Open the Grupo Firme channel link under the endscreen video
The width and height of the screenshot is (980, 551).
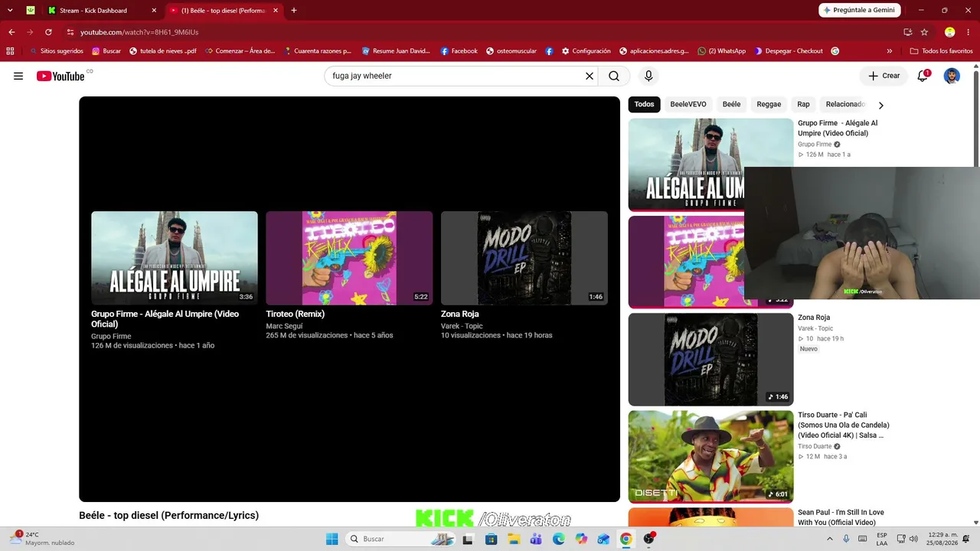point(111,336)
